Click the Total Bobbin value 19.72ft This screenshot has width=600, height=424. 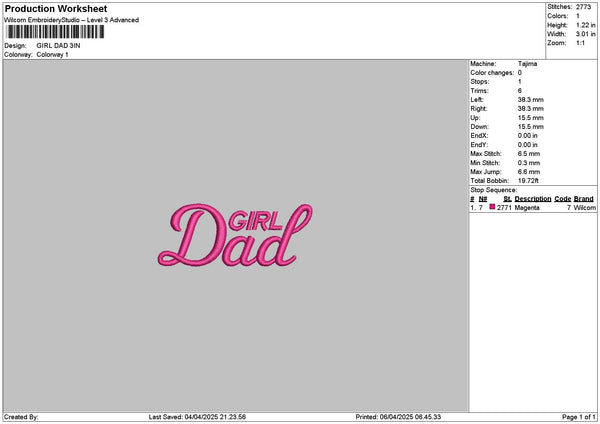tap(528, 181)
